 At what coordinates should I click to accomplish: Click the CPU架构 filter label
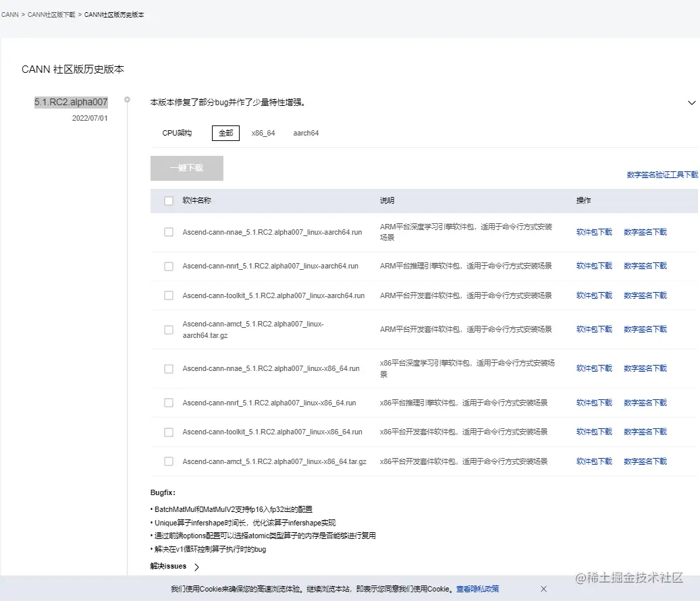pyautogui.click(x=177, y=133)
